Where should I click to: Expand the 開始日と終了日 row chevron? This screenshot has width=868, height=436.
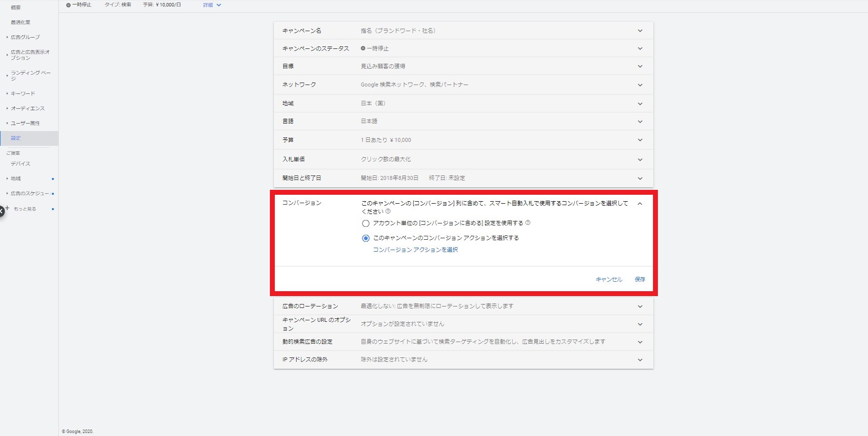640,178
